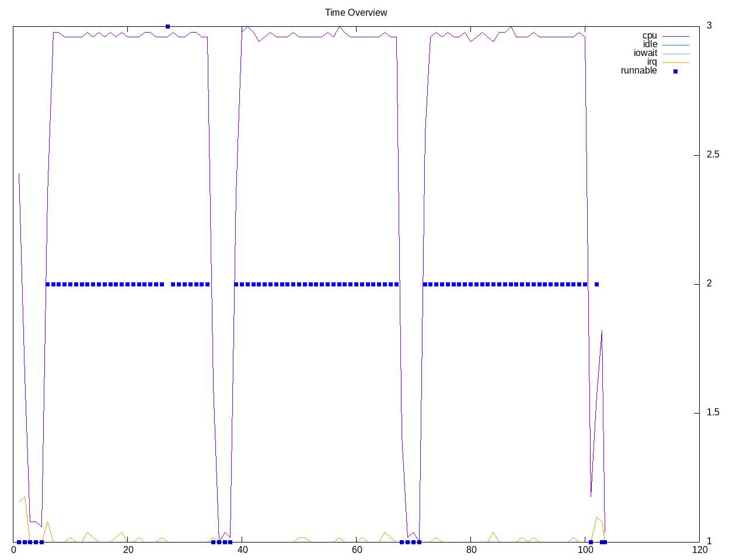The height and width of the screenshot is (560, 747).
Task: Select the idle legend label
Action: [650, 44]
